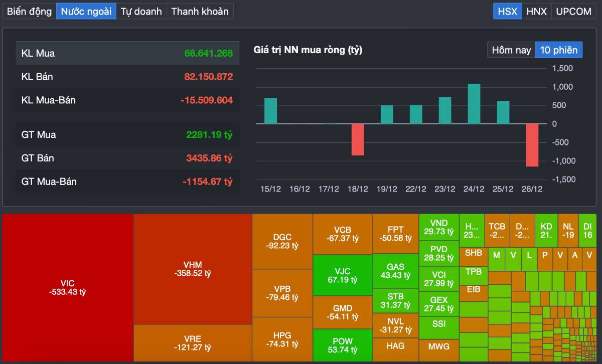Open the GEX tile 27.45 tỷ
Viewport: 602px width, 364px height.
tap(438, 304)
